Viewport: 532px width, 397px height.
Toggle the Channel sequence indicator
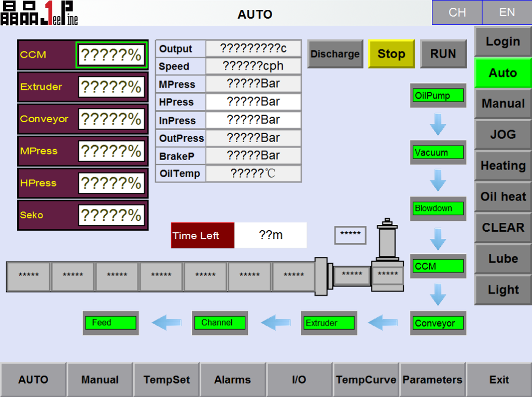(x=219, y=323)
